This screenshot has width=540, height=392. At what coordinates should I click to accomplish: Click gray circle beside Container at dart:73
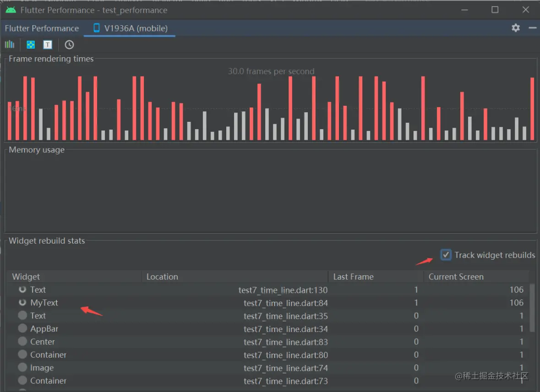click(22, 380)
